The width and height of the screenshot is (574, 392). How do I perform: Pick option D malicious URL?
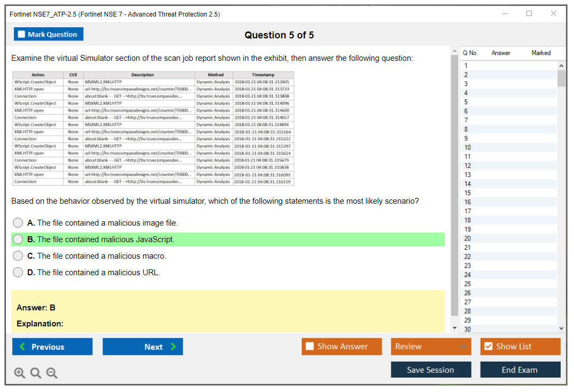tap(18, 273)
